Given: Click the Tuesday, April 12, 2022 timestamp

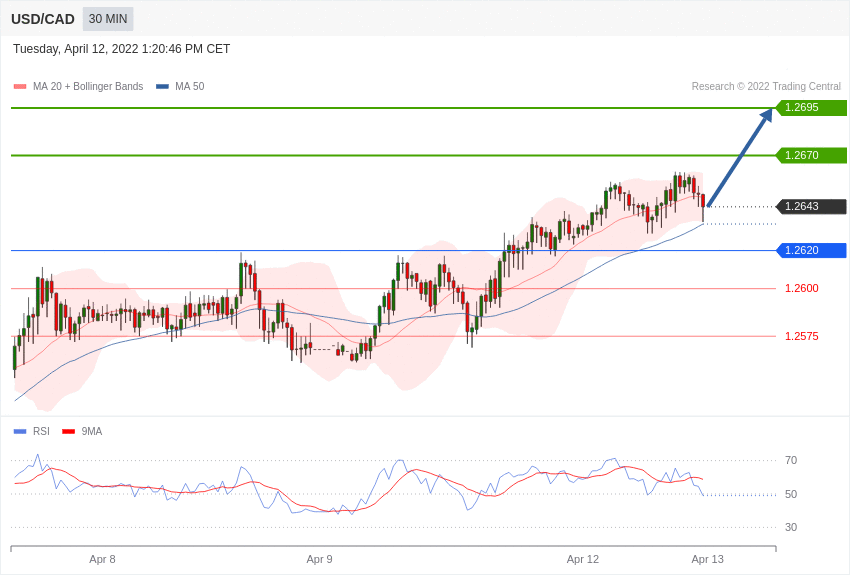Looking at the screenshot, I should [x=121, y=49].
